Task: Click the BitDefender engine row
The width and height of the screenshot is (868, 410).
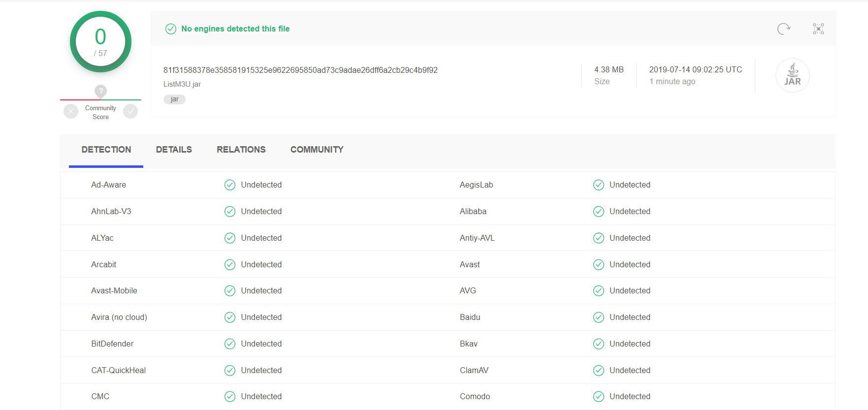Action: [x=112, y=344]
